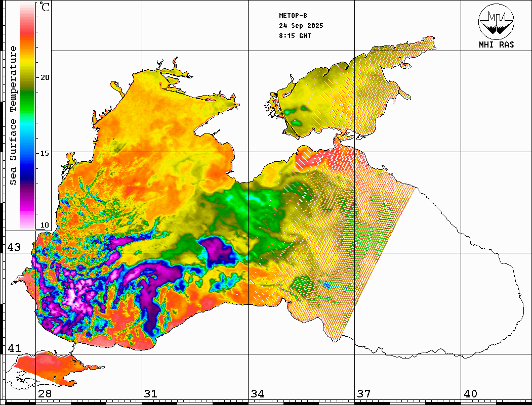Screen dimensions: 532x405
Task: Pick the 10 degree mark on the scale
Action: (x=45, y=225)
